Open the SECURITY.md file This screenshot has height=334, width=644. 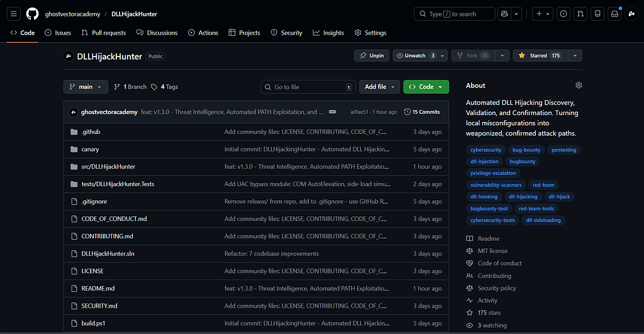pyautogui.click(x=99, y=306)
